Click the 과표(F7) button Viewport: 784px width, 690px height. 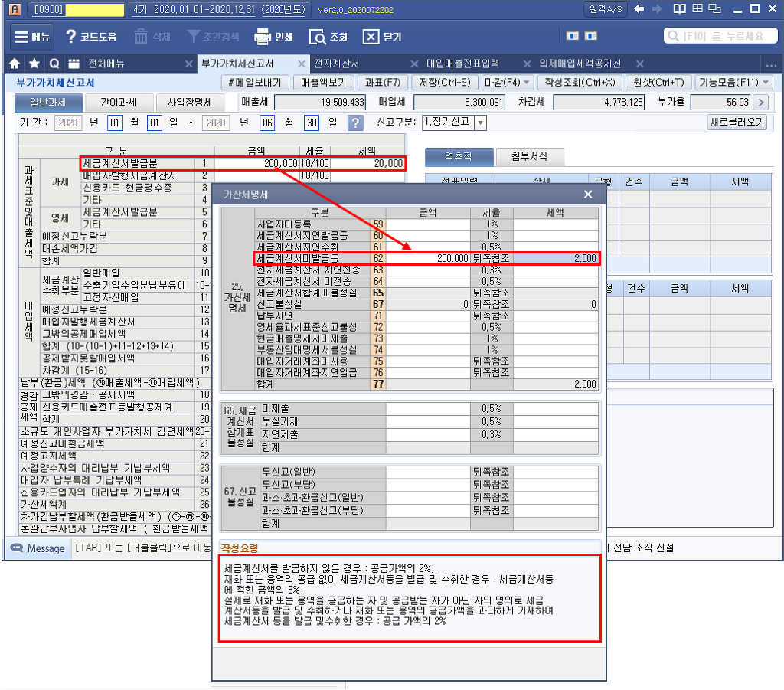(383, 83)
